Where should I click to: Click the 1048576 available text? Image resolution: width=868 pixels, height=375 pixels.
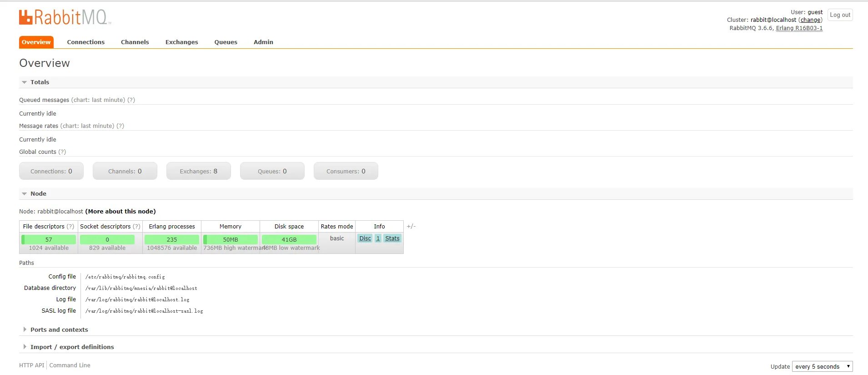coord(172,248)
